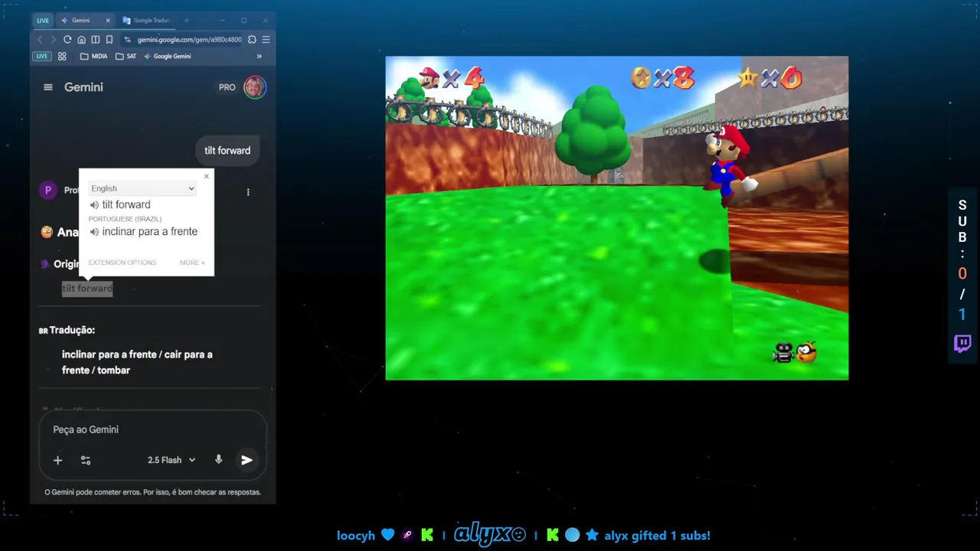
Task: Toggle the split view panel icon
Action: tap(95, 40)
